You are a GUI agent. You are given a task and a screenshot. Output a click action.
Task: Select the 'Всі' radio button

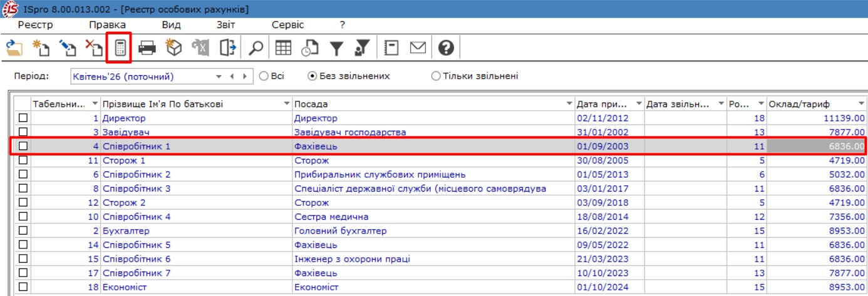264,76
